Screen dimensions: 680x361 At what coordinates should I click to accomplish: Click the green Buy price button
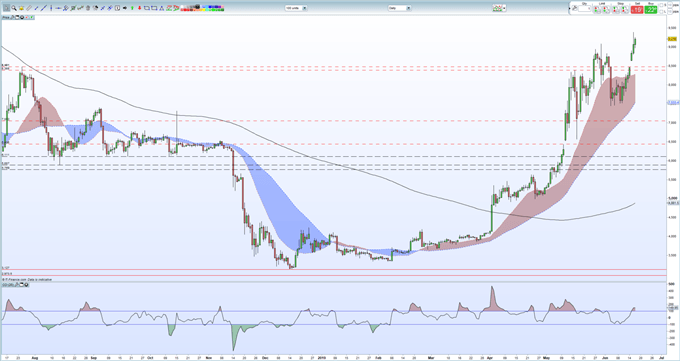click(x=651, y=10)
